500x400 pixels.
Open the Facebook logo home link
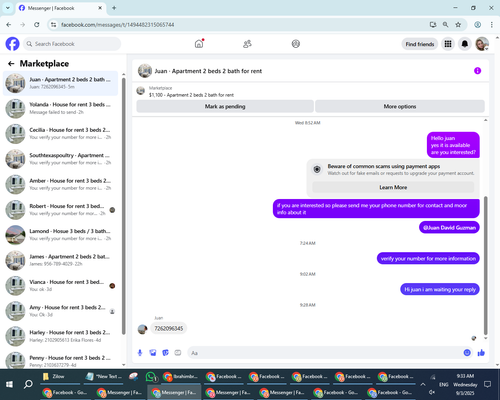coord(12,44)
